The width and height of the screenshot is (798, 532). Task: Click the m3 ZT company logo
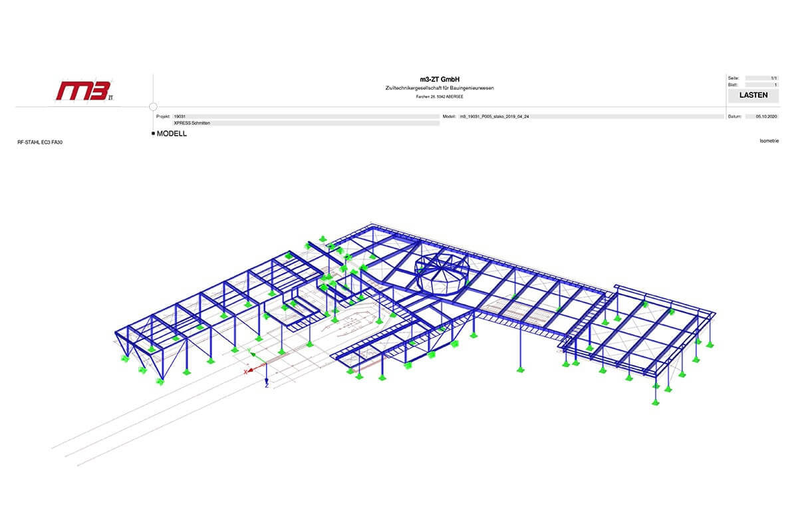click(x=84, y=90)
